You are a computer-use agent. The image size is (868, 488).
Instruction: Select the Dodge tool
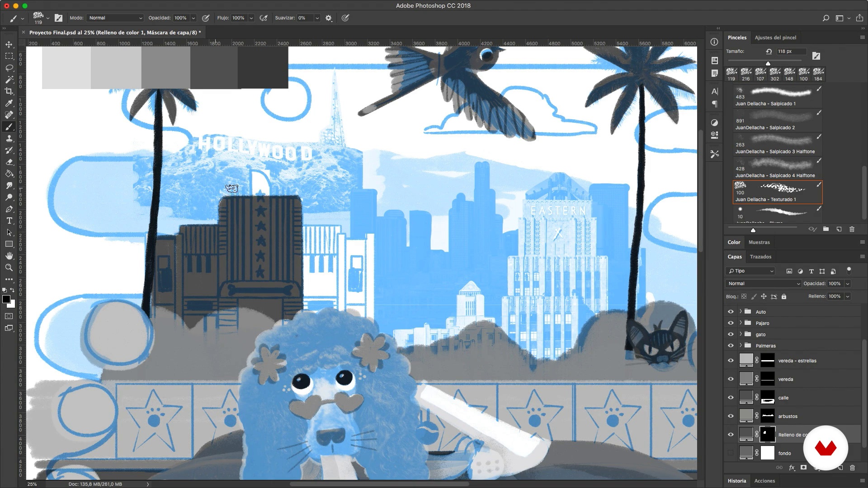(9, 197)
